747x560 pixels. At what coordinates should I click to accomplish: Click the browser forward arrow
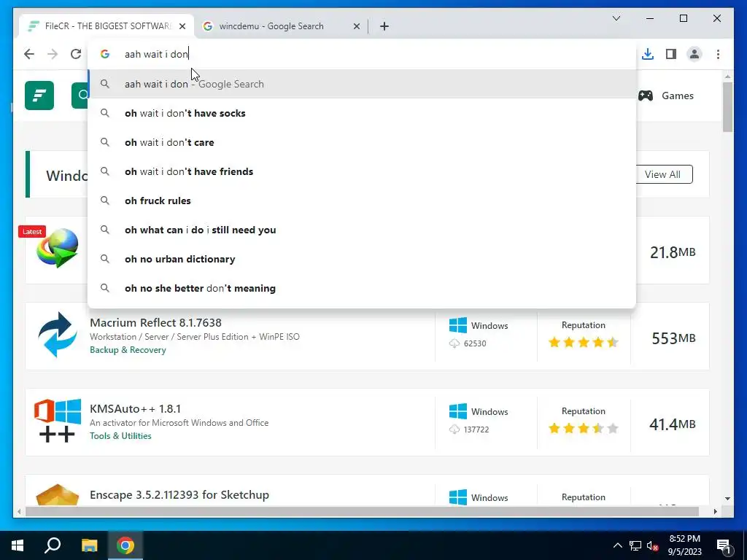click(53, 54)
